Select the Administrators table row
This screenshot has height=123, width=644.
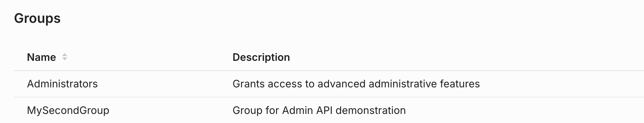(x=329, y=84)
